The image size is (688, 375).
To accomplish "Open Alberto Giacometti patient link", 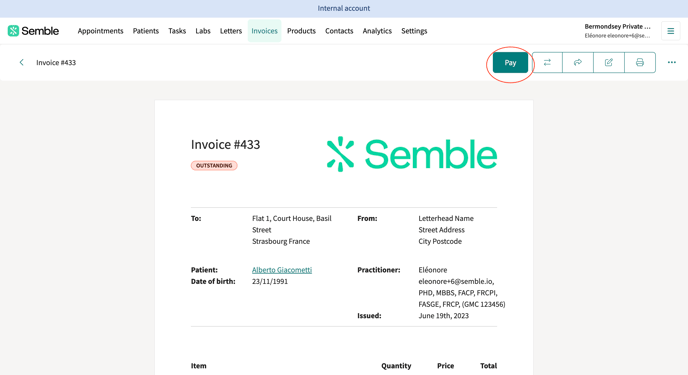I will (x=282, y=270).
